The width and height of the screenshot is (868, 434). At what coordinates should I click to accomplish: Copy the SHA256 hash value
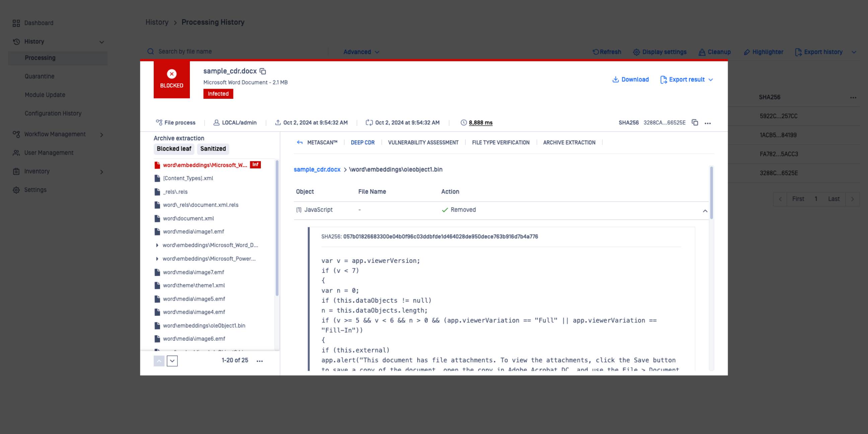[695, 123]
